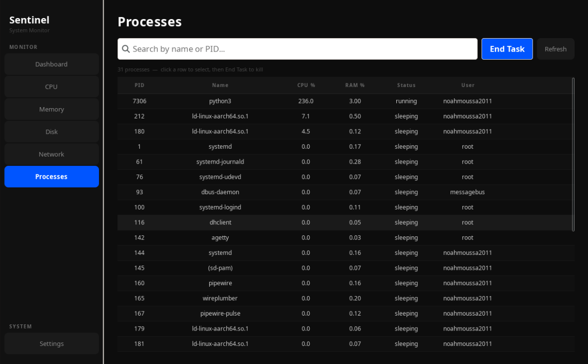588x364 pixels.
Task: Click the search processes input field
Action: [297, 49]
